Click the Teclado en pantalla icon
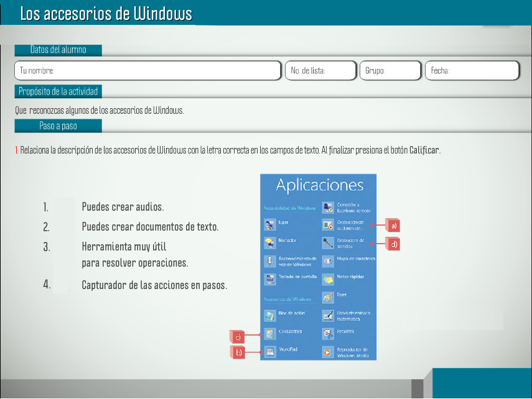The image size is (532, 399). pyautogui.click(x=269, y=279)
